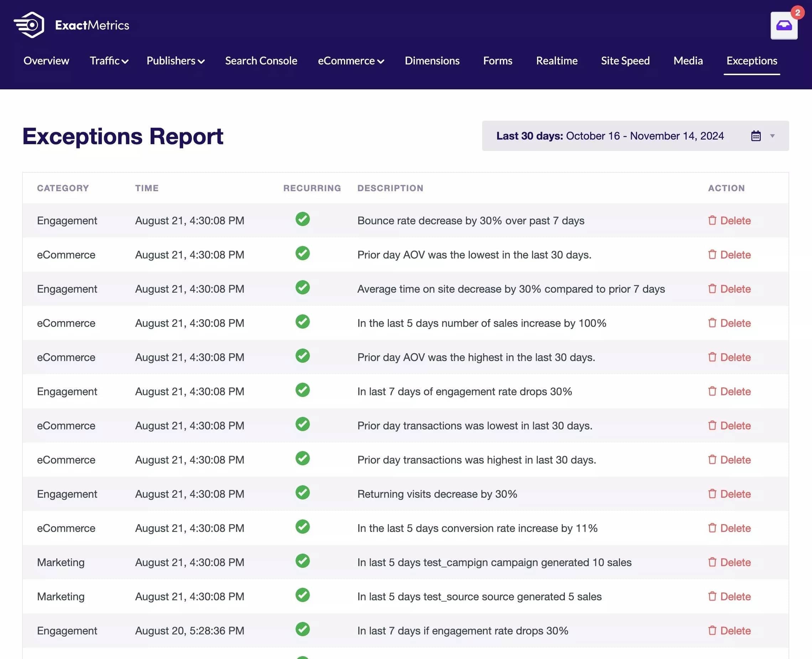Image resolution: width=812 pixels, height=659 pixels.
Task: Click 'In last 5 days test_source source generated 5 sales'
Action: [x=479, y=596]
